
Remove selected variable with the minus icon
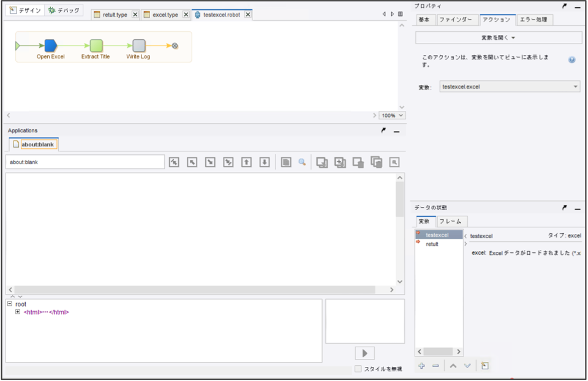pyautogui.click(x=435, y=365)
